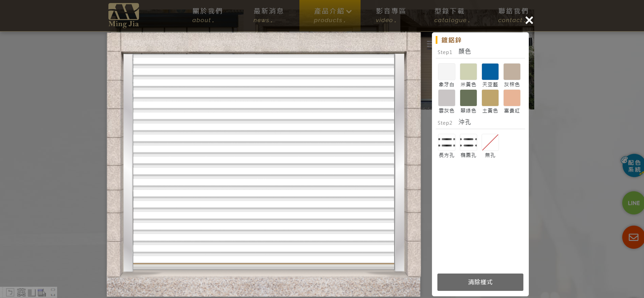This screenshot has height=298, width=644.
Task: Select the ivory white color swatch
Action: click(446, 72)
